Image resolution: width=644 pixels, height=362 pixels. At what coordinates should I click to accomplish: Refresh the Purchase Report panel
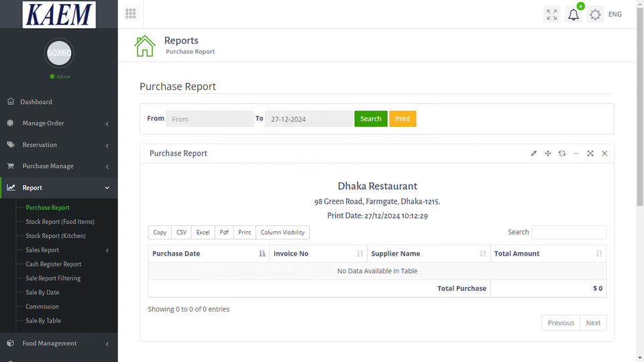[x=562, y=154]
